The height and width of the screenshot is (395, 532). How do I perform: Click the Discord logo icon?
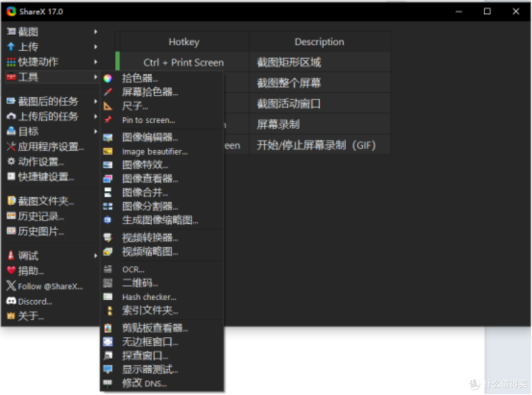coord(11,301)
